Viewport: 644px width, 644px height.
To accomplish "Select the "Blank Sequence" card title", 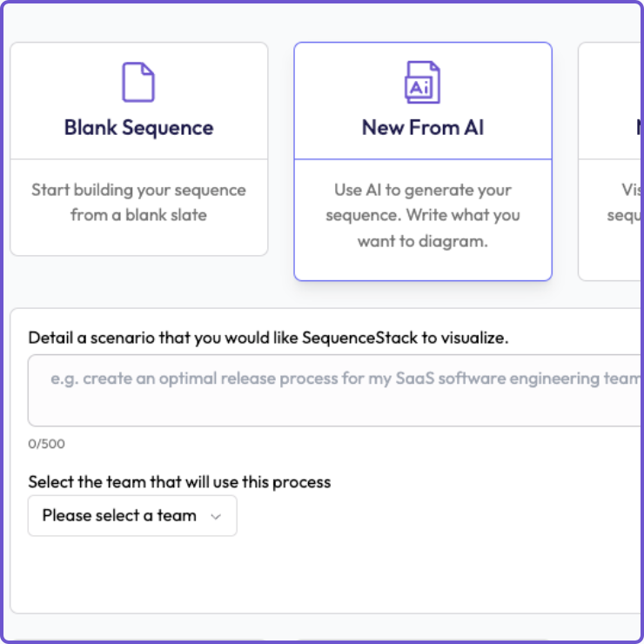I will pos(138,127).
